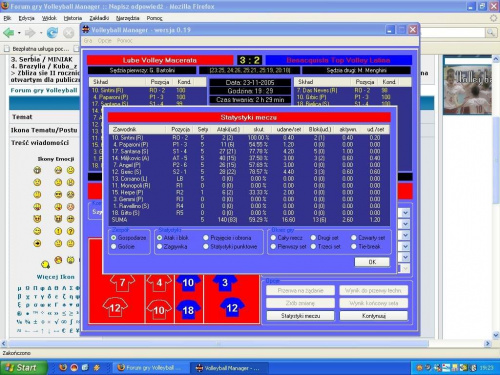The height and width of the screenshot is (375, 500).
Task: Click the Zakończono status bar text
Action: pyautogui.click(x=17, y=353)
